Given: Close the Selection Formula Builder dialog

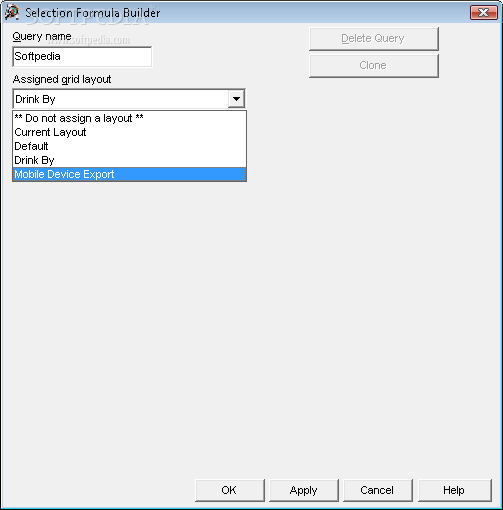Looking at the screenshot, I should pos(484,13).
